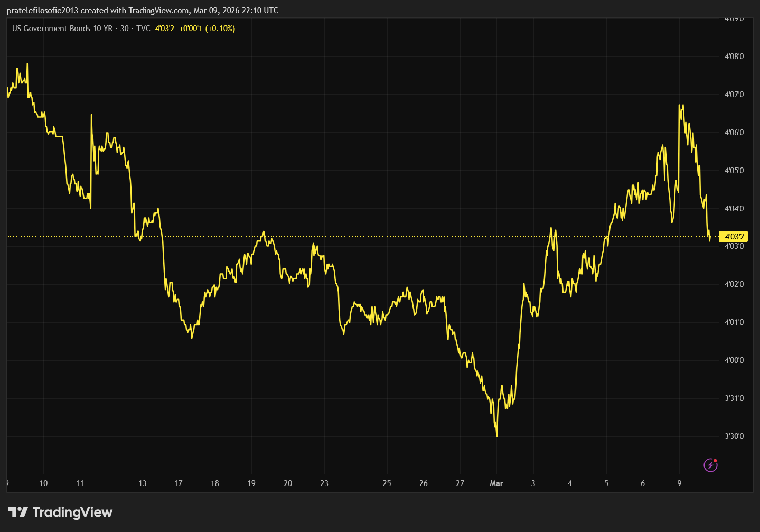Image resolution: width=760 pixels, height=532 pixels.
Task: Click the yellow 4'03'2 current price tag
Action: coord(734,237)
